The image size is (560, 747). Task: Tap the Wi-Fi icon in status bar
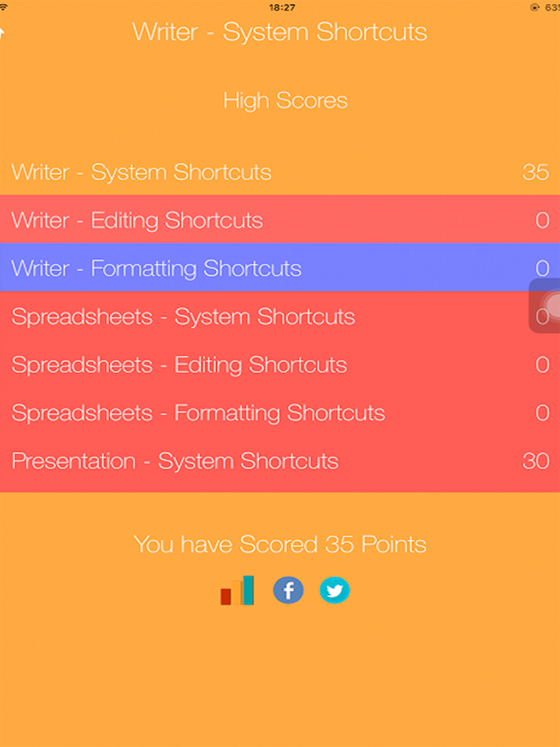(x=3, y=7)
